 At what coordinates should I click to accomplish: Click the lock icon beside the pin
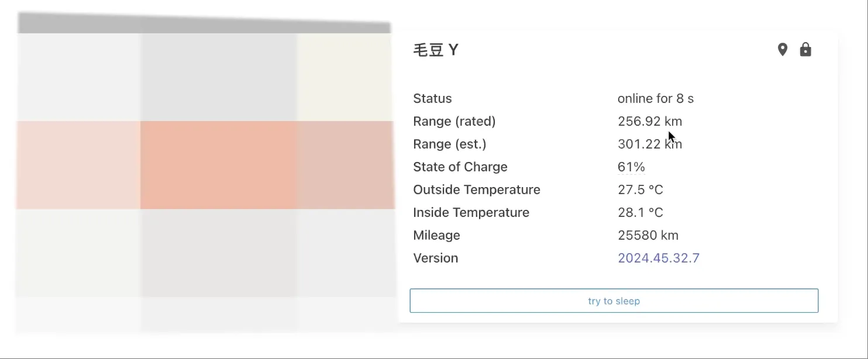(x=805, y=50)
